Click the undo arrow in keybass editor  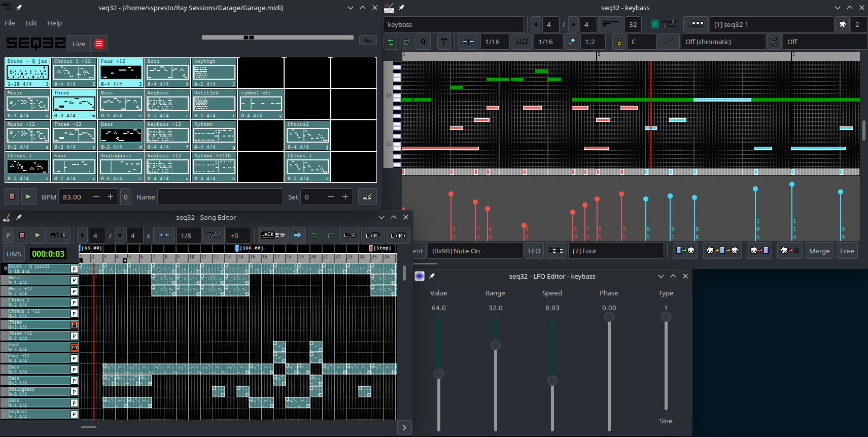pyautogui.click(x=391, y=42)
